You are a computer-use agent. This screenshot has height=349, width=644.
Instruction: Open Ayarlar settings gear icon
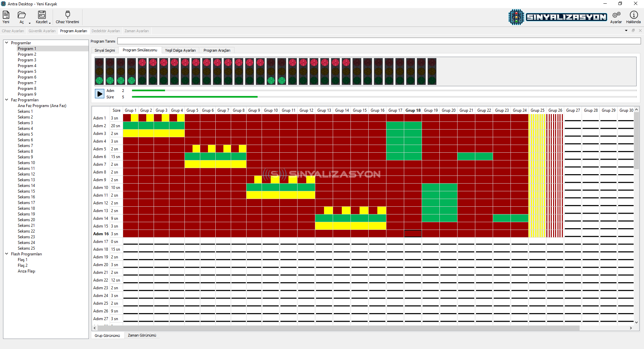(616, 15)
